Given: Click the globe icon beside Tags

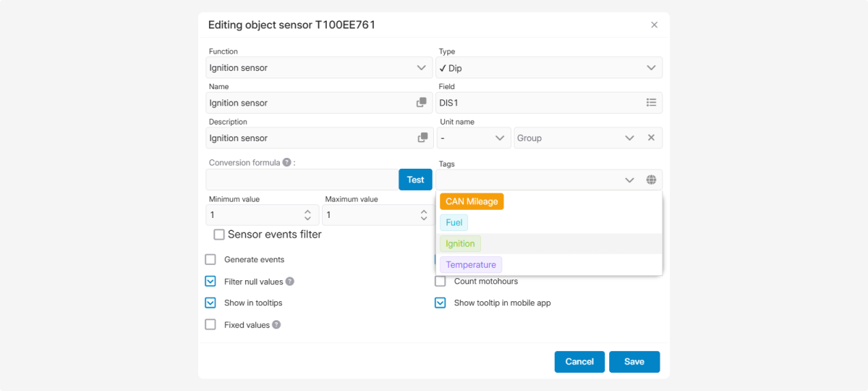Looking at the screenshot, I should [x=651, y=180].
